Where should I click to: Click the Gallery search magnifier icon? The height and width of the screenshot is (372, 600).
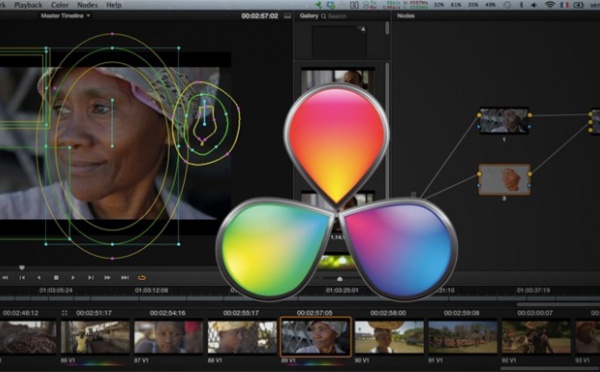[x=323, y=16]
